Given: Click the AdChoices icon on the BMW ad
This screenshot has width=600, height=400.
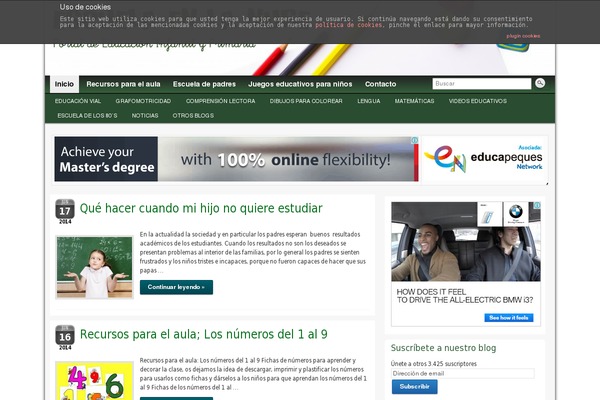Looking at the screenshot, I should click(x=537, y=206).
